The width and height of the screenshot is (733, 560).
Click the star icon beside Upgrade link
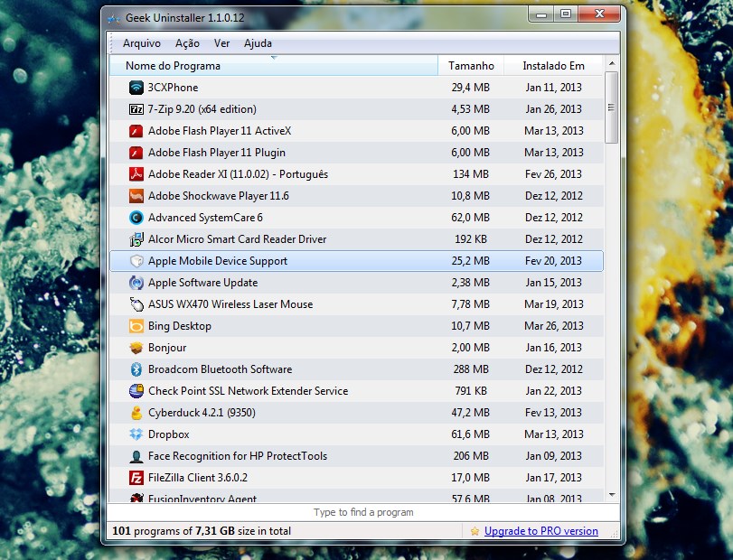pos(475,531)
